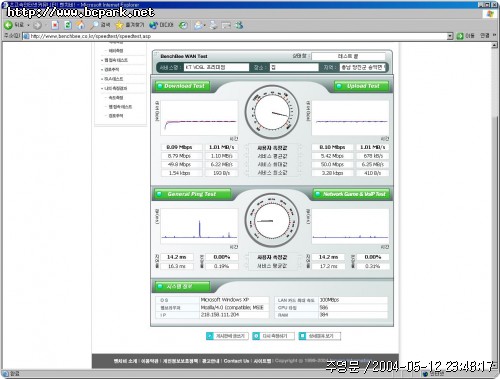Screen dimensions: 500x379
Task: Click the ping average 16.3 ms
Action: tap(176, 266)
